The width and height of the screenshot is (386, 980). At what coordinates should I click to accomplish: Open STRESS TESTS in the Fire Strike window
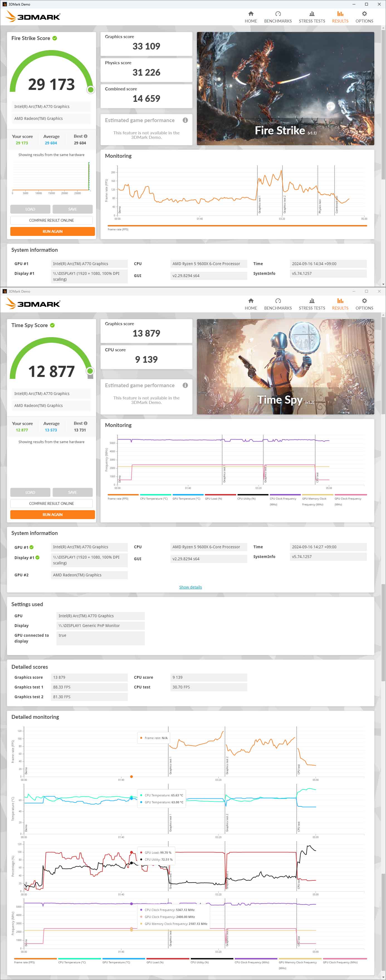click(312, 17)
